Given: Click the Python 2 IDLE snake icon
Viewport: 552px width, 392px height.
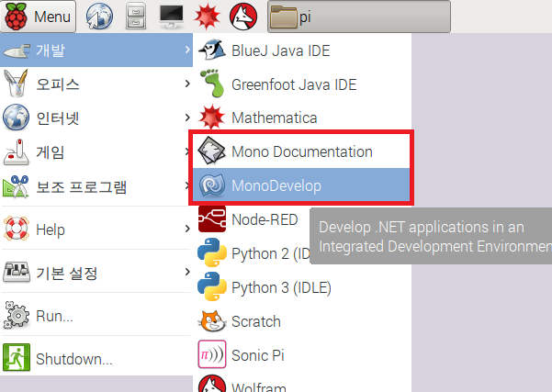Looking at the screenshot, I should (212, 252).
